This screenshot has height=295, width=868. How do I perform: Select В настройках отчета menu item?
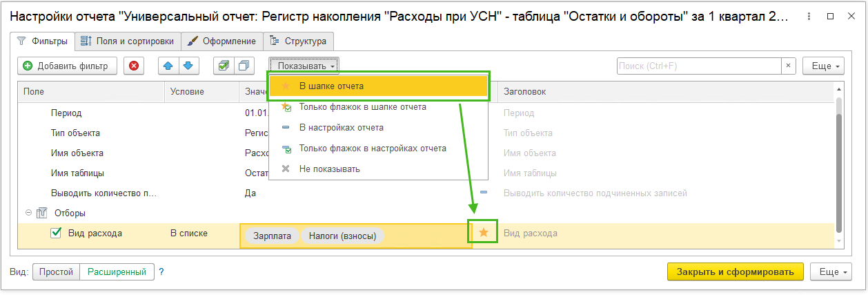tap(378, 128)
